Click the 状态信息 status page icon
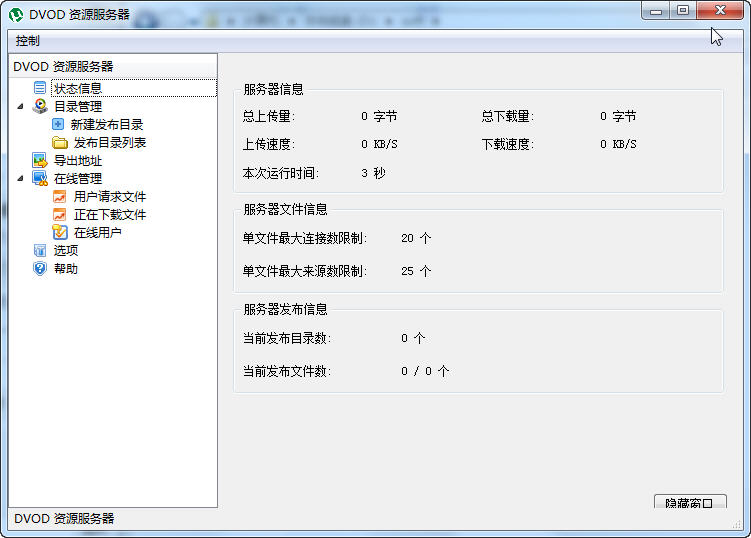The image size is (751, 538). pos(40,88)
